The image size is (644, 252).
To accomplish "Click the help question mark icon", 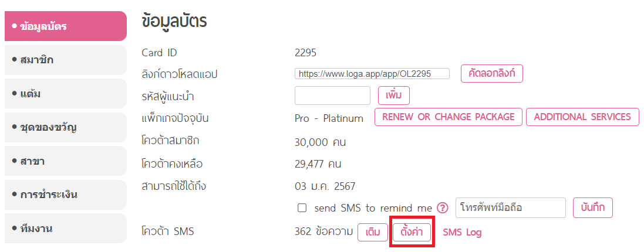I will pyautogui.click(x=442, y=207).
